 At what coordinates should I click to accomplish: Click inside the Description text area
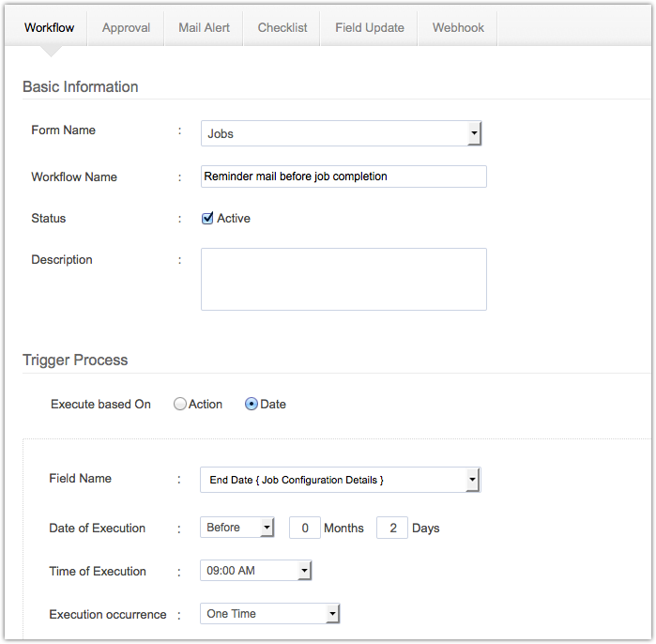pyautogui.click(x=343, y=279)
